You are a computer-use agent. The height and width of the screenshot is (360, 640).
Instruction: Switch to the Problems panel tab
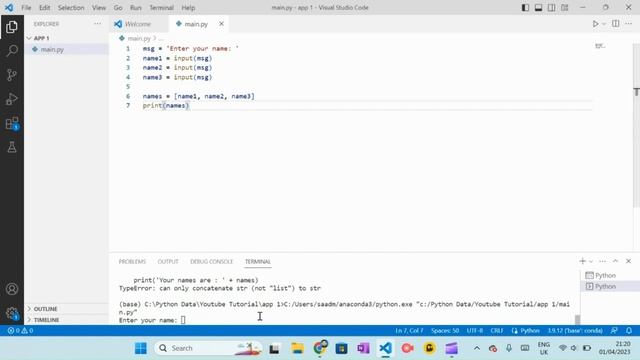[132, 262]
